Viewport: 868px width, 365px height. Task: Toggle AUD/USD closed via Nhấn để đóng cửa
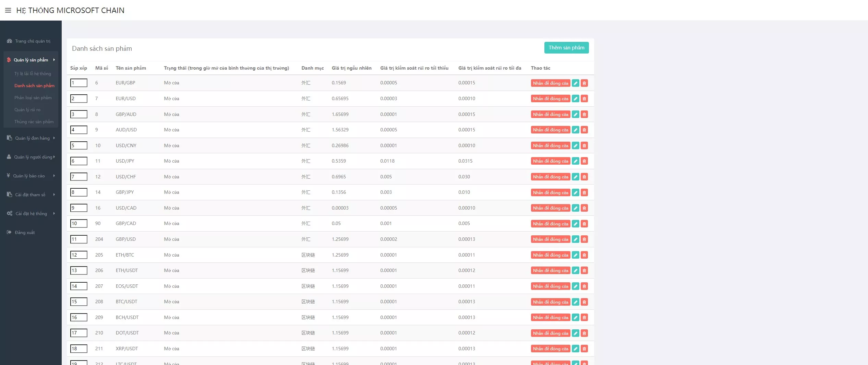(x=550, y=130)
